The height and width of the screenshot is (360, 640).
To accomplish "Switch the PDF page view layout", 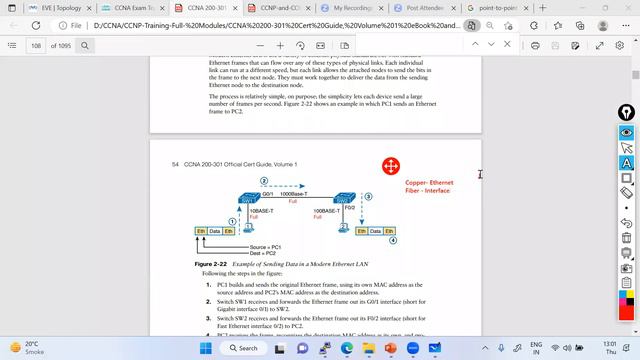I will click(x=344, y=46).
